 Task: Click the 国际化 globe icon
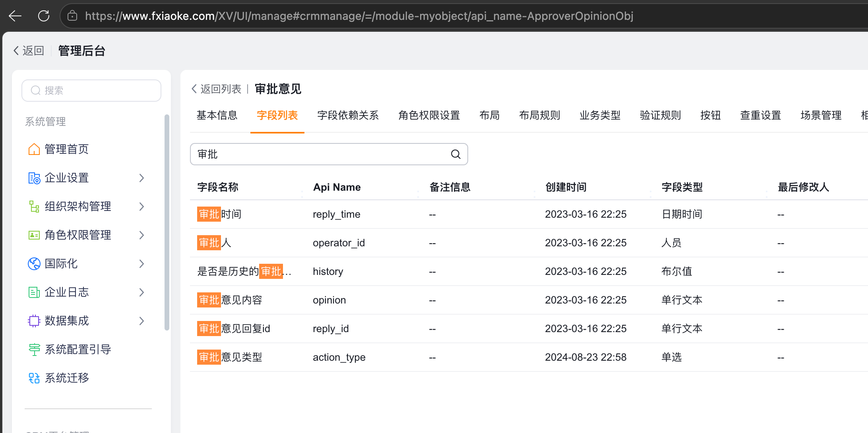[x=34, y=264]
